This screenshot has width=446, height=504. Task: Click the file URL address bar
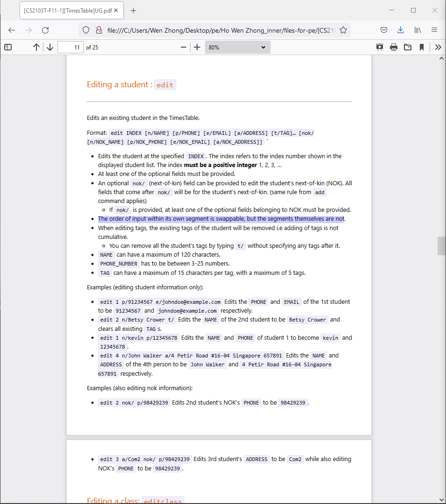[x=220, y=30]
